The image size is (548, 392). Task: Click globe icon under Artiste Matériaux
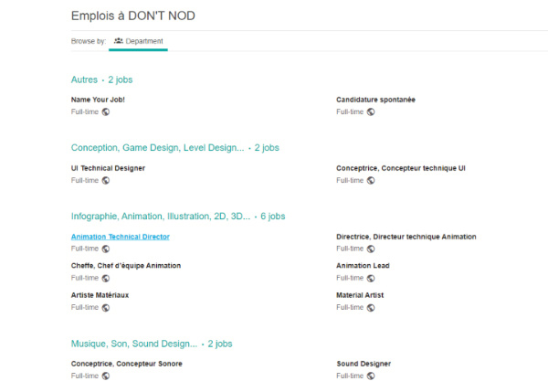click(x=106, y=307)
